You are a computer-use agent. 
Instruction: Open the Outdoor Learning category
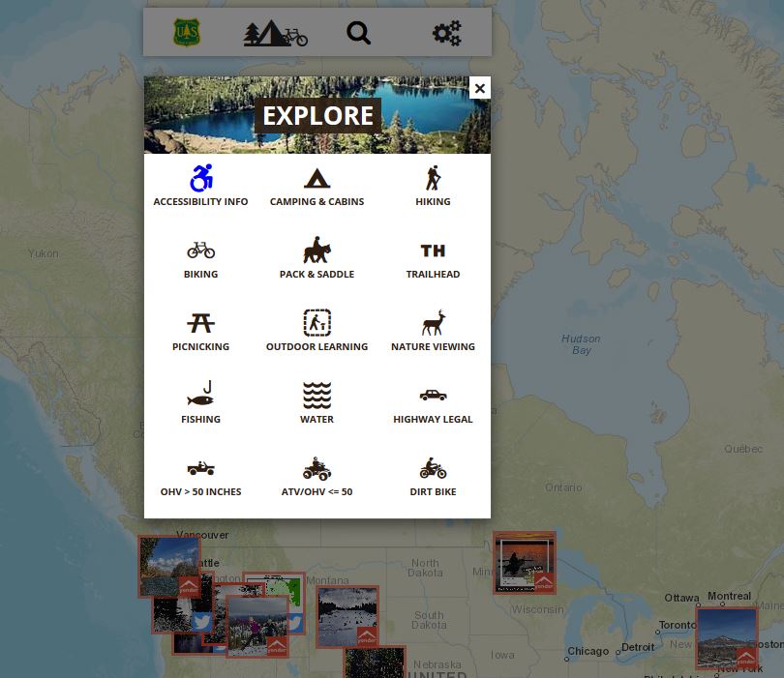pyautogui.click(x=317, y=323)
